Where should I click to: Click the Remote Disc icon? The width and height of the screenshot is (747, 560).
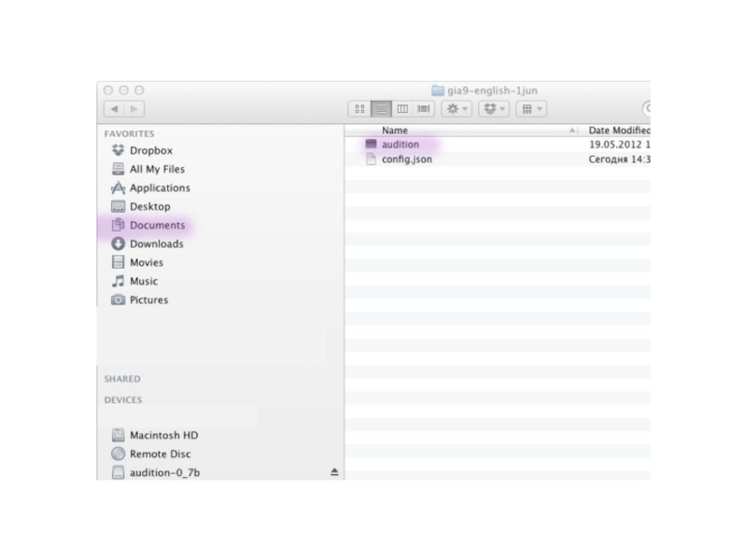point(119,454)
